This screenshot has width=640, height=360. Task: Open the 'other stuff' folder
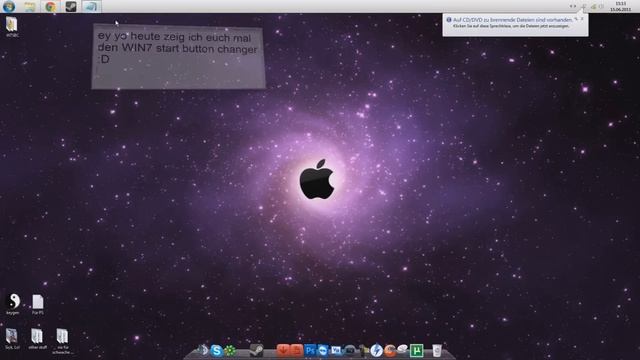pyautogui.click(x=37, y=339)
